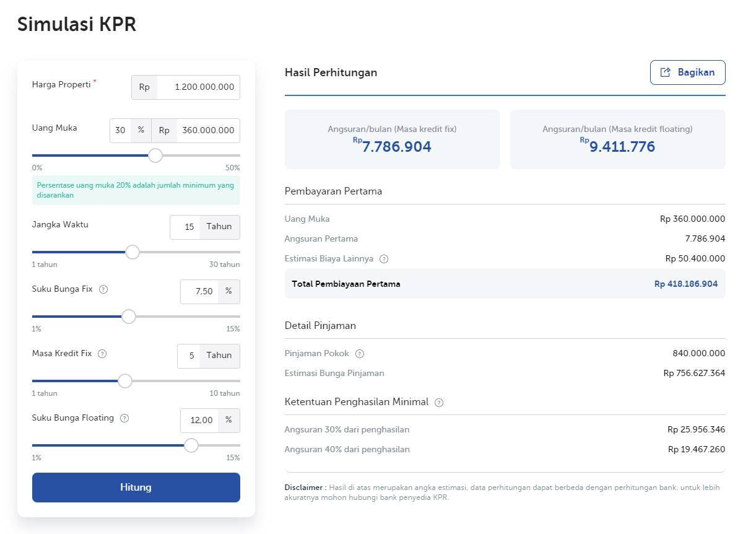Edit the Uang Muka percentage field

[121, 131]
